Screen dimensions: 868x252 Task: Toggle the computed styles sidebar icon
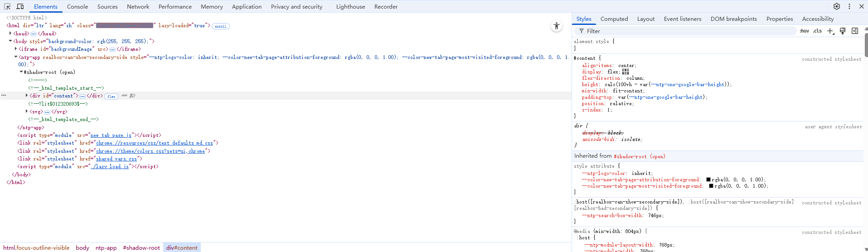855,31
